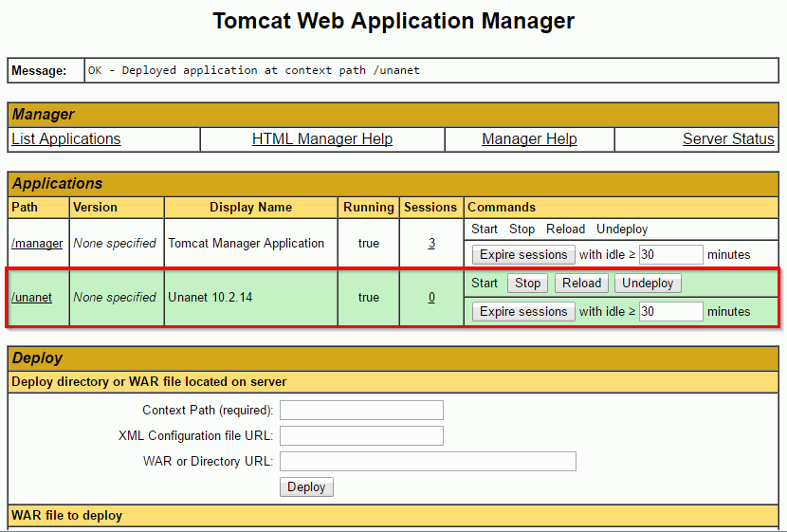Reload the /unanet application
The width and height of the screenshot is (787, 532).
(581, 284)
